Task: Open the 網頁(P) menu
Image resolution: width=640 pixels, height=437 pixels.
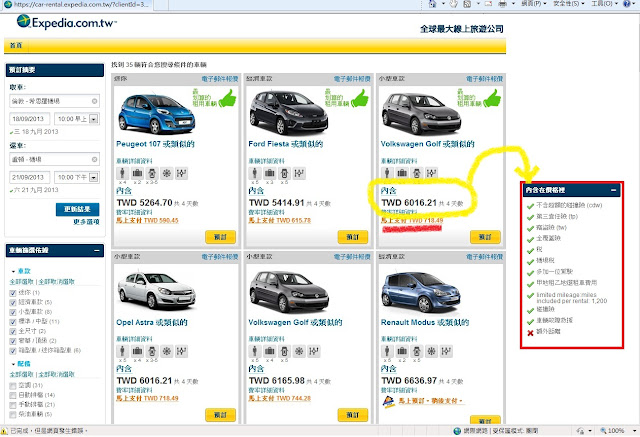Action: [x=533, y=4]
